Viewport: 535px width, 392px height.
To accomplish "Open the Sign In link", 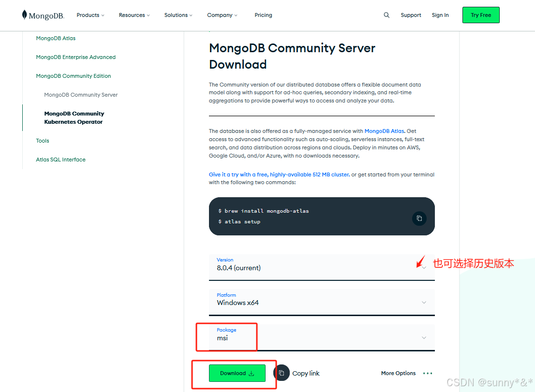I will (440, 15).
